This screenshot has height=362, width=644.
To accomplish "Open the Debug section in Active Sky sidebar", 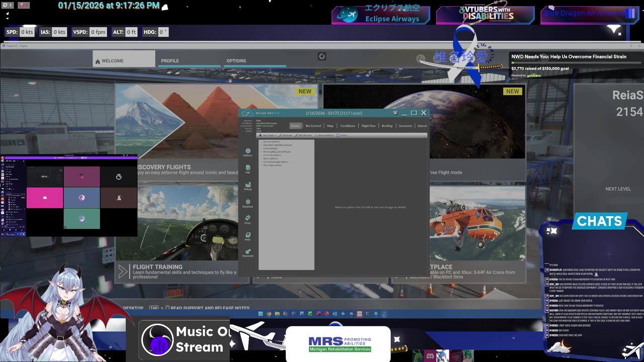I will [x=248, y=186].
